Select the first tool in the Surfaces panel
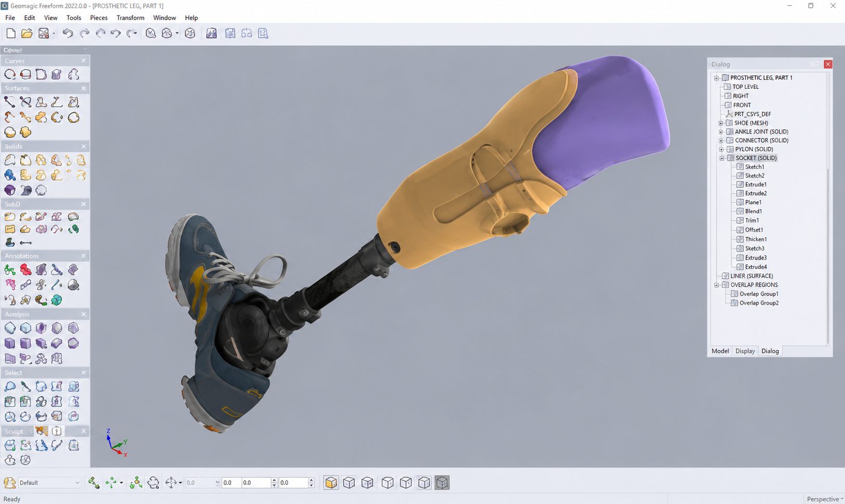 click(10, 102)
